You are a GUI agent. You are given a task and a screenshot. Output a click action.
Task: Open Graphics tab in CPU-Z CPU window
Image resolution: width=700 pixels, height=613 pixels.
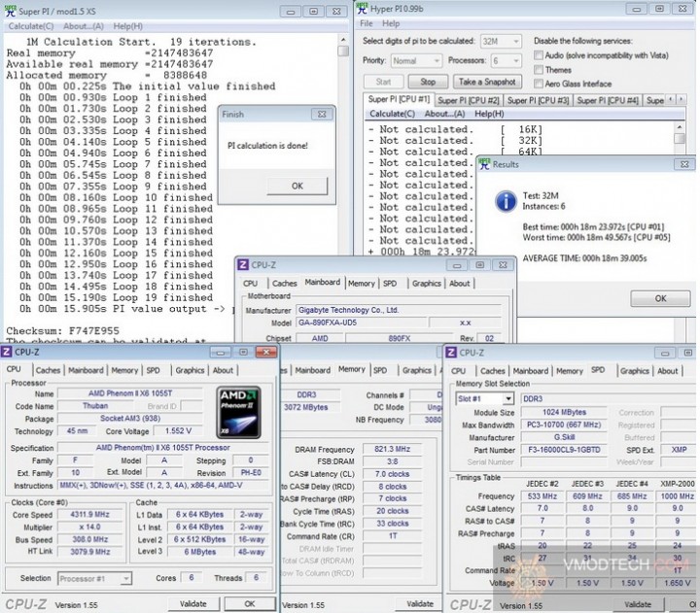[x=190, y=370]
